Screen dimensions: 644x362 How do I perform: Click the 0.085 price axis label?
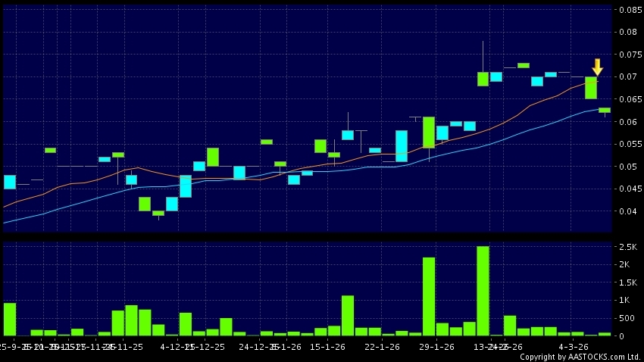click(630, 10)
